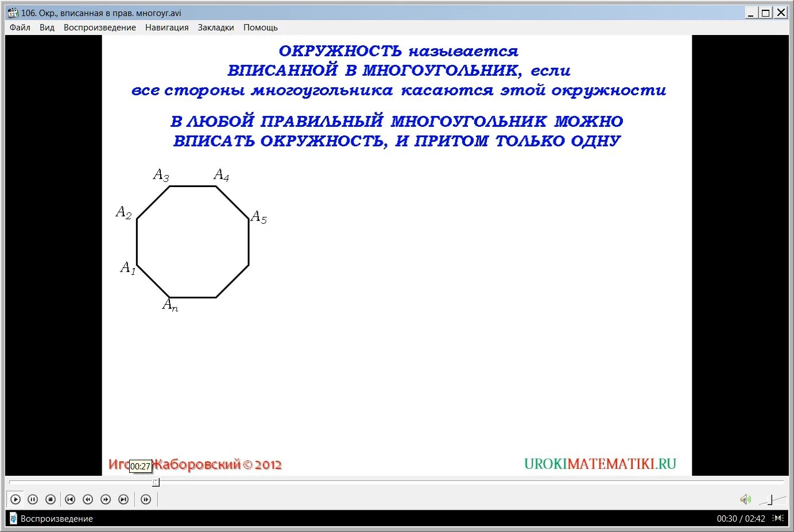This screenshot has width=794, height=532.
Task: Click the audio channels icon in status bar
Action: [x=778, y=518]
